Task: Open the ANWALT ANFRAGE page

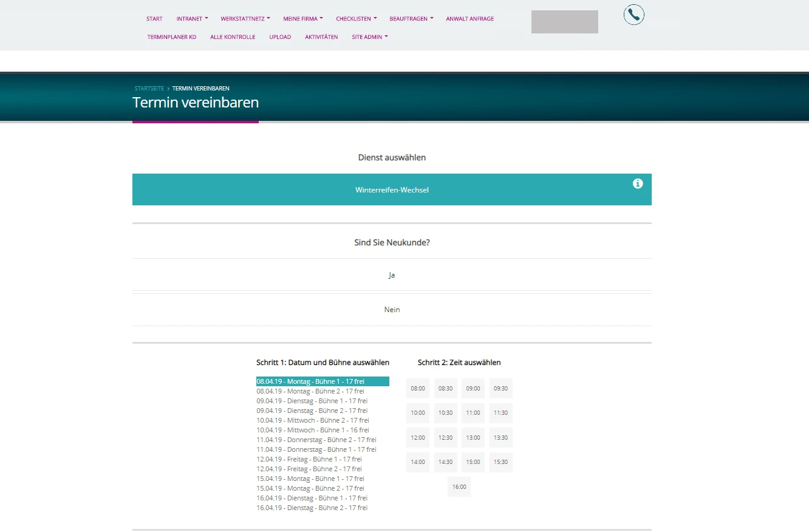Action: pyautogui.click(x=469, y=18)
